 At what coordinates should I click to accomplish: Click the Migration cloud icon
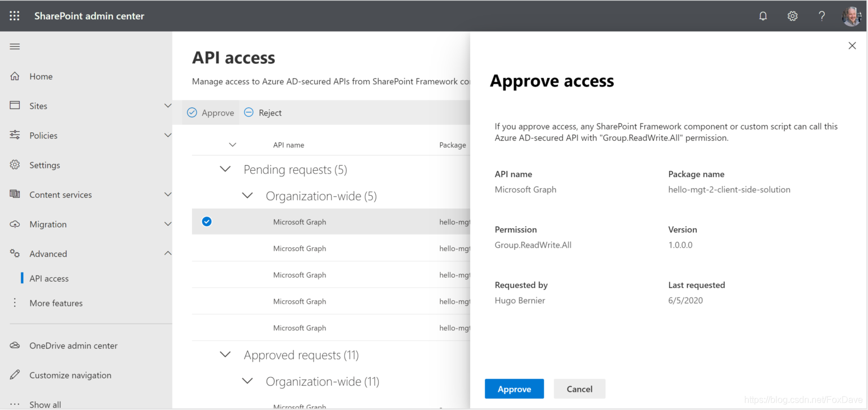[x=15, y=224]
